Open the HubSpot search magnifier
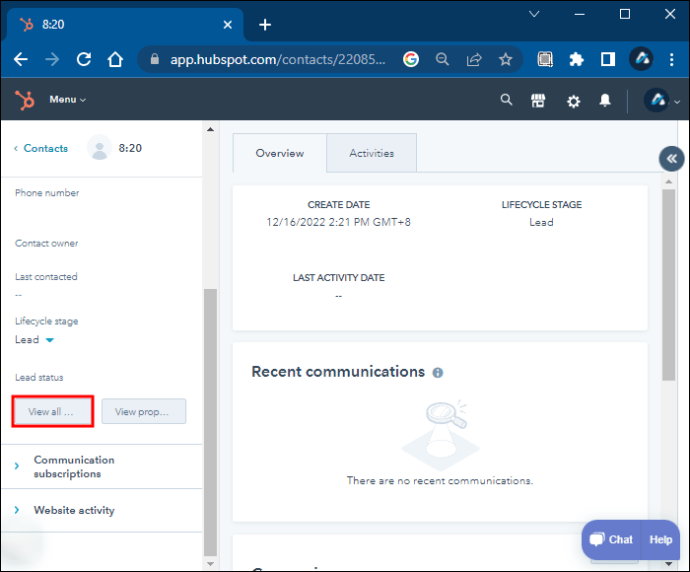 tap(506, 100)
